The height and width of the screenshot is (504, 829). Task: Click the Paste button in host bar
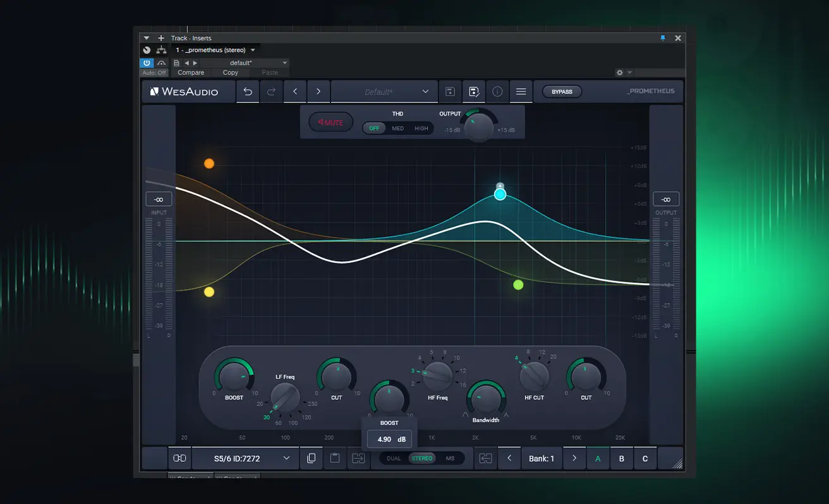pos(270,73)
